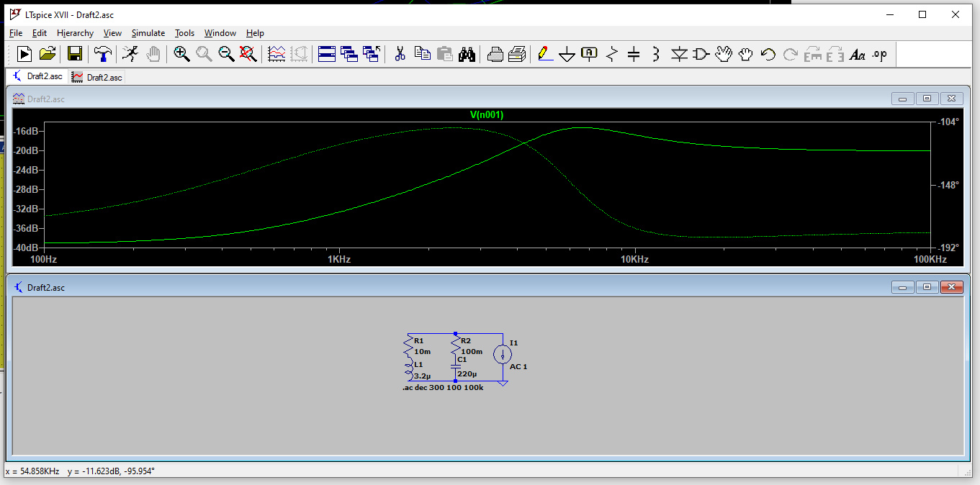Open the File menu
This screenshot has width=980, height=485.
(16, 33)
